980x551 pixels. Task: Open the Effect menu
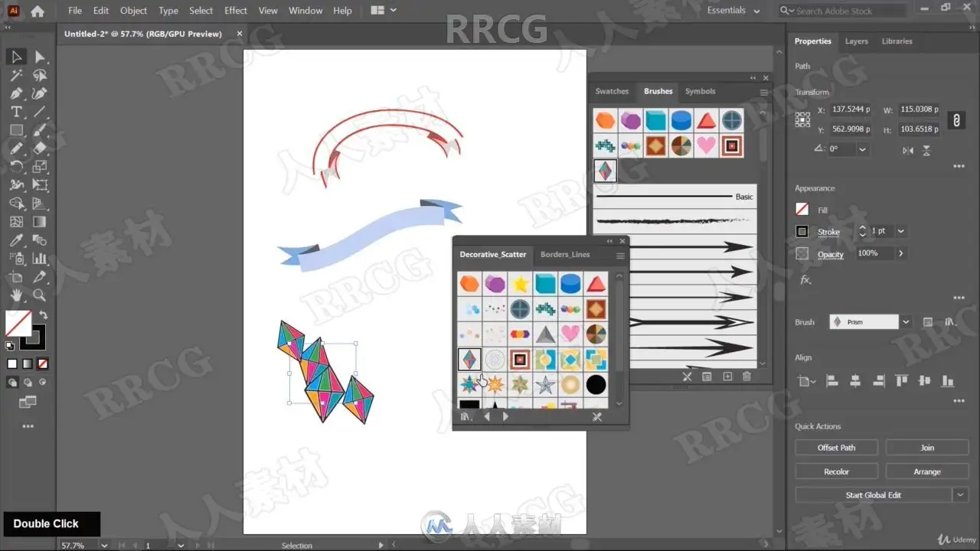236,11
